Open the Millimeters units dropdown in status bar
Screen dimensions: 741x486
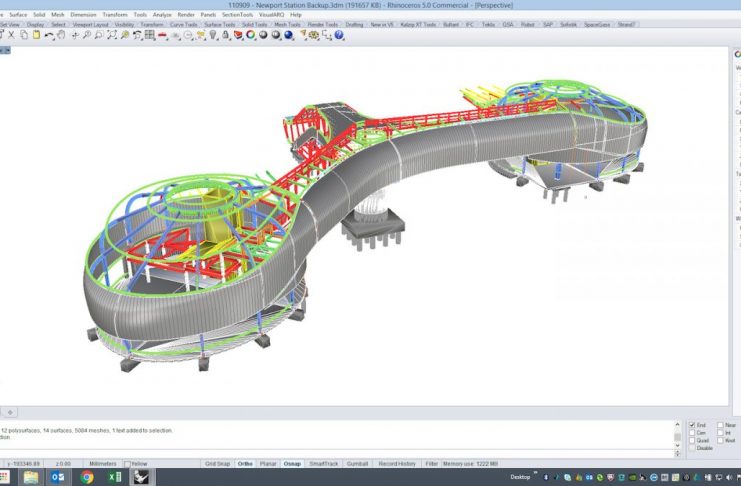[101, 464]
